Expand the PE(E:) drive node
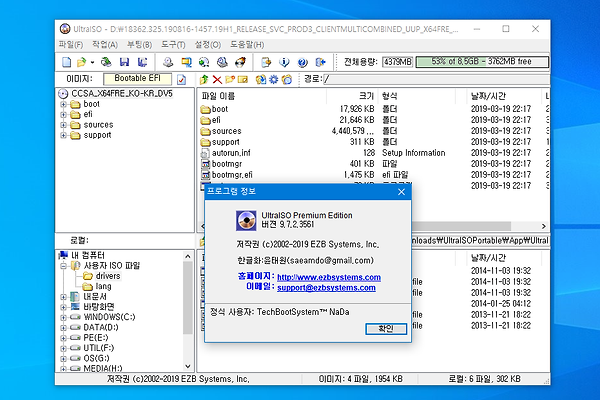Image resolution: width=600 pixels, height=400 pixels. (x=64, y=338)
